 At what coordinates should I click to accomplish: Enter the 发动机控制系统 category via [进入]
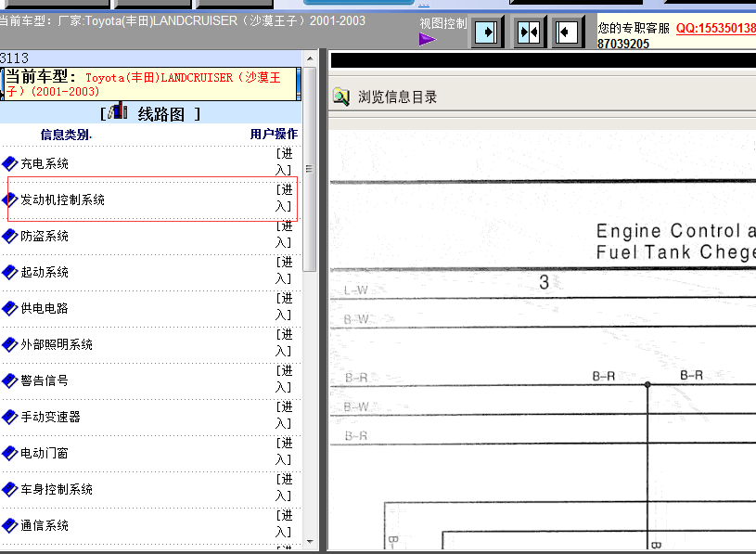(284, 198)
